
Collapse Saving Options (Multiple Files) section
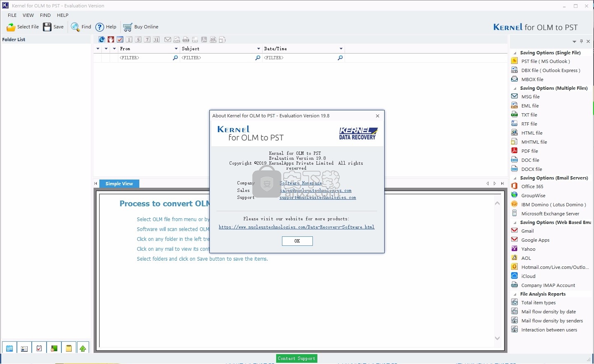coord(515,89)
